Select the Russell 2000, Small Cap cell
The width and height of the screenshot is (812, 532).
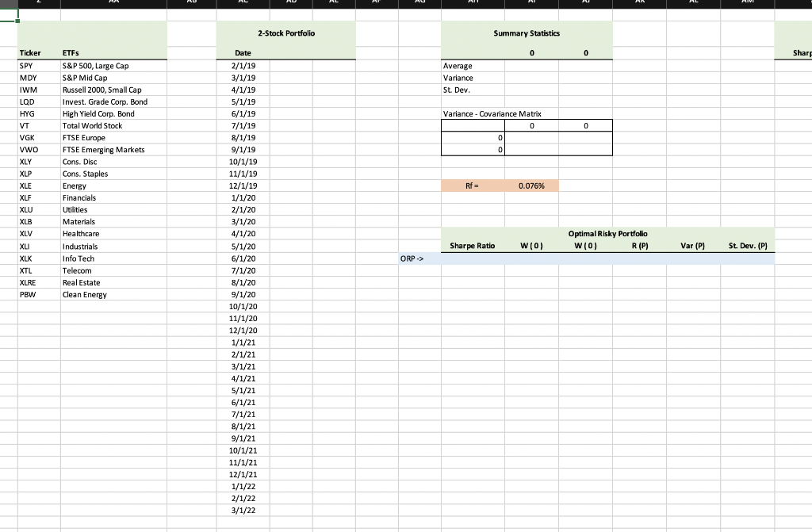pyautogui.click(x=103, y=90)
